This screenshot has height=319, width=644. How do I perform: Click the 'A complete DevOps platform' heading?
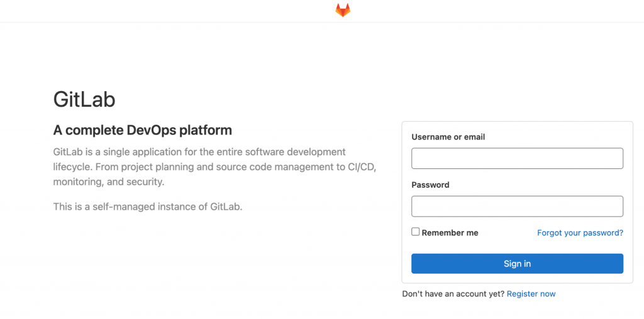(x=143, y=131)
